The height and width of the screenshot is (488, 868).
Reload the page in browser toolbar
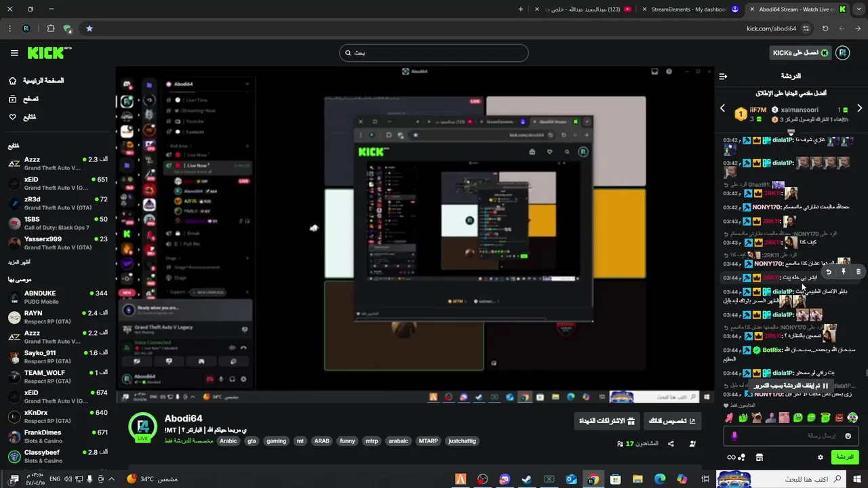coord(825,28)
